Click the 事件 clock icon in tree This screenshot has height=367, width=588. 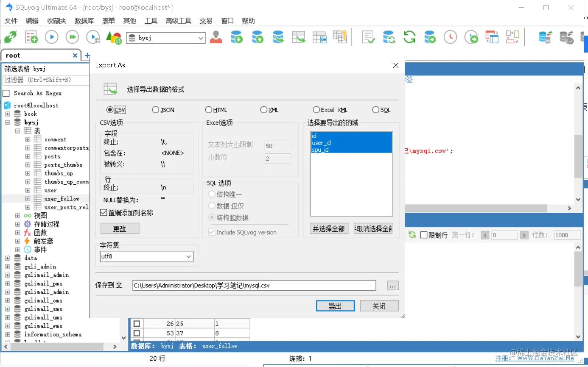[28, 250]
